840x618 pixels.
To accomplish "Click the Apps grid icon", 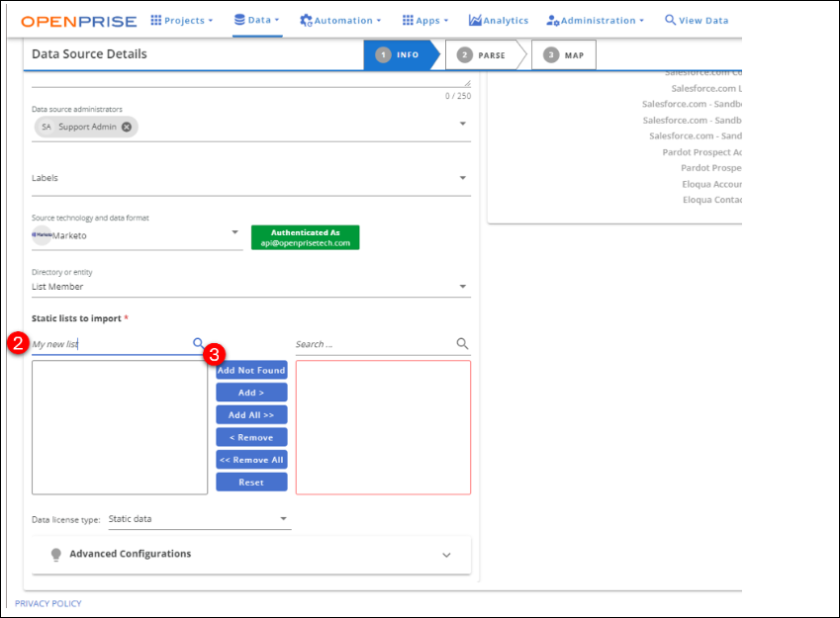I will pyautogui.click(x=408, y=20).
